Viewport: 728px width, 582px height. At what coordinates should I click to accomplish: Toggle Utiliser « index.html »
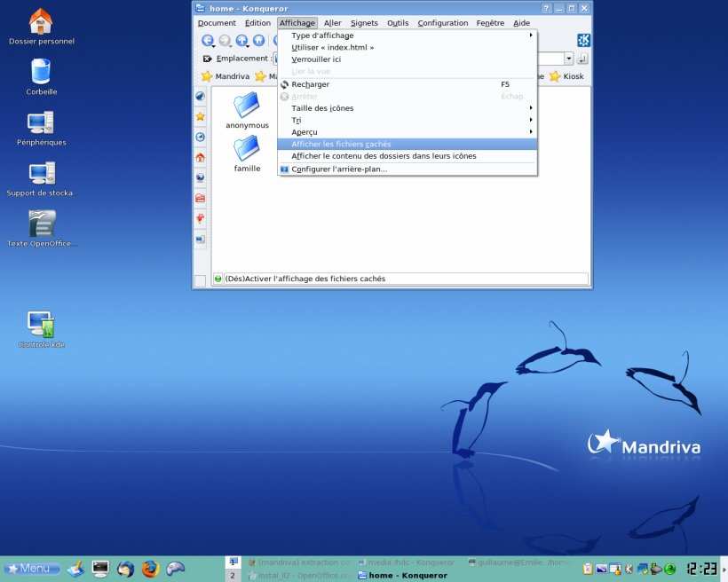[x=408, y=47]
